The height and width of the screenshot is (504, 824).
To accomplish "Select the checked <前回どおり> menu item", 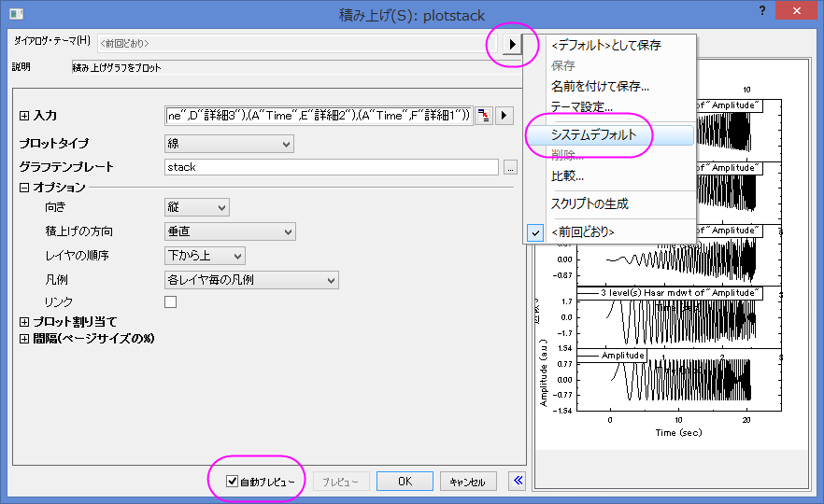I will 583,231.
